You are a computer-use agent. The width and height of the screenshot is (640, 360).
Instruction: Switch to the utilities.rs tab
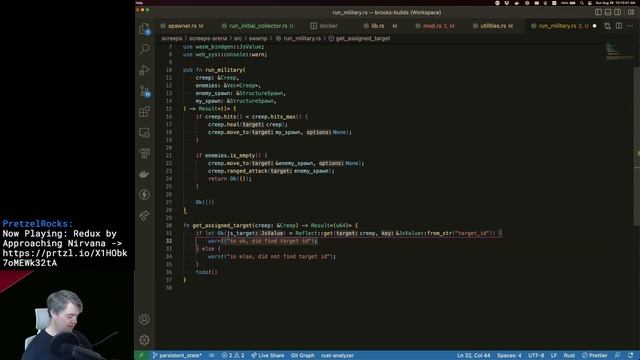[493, 26]
